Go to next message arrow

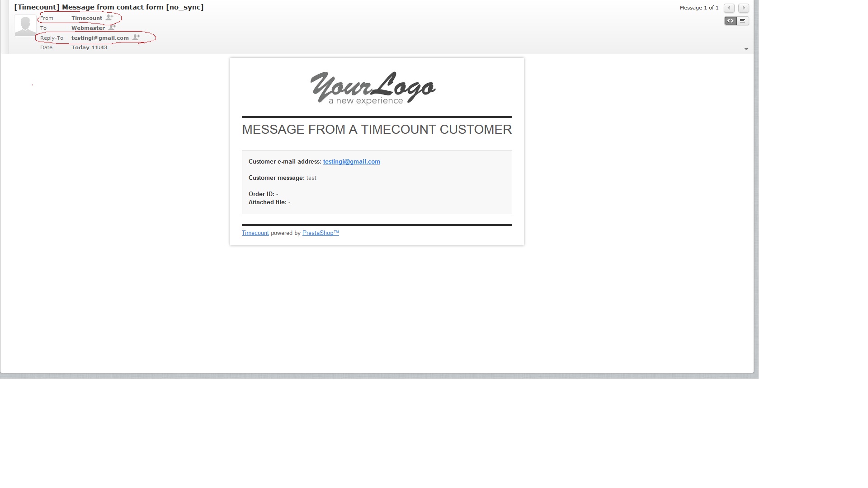point(744,8)
